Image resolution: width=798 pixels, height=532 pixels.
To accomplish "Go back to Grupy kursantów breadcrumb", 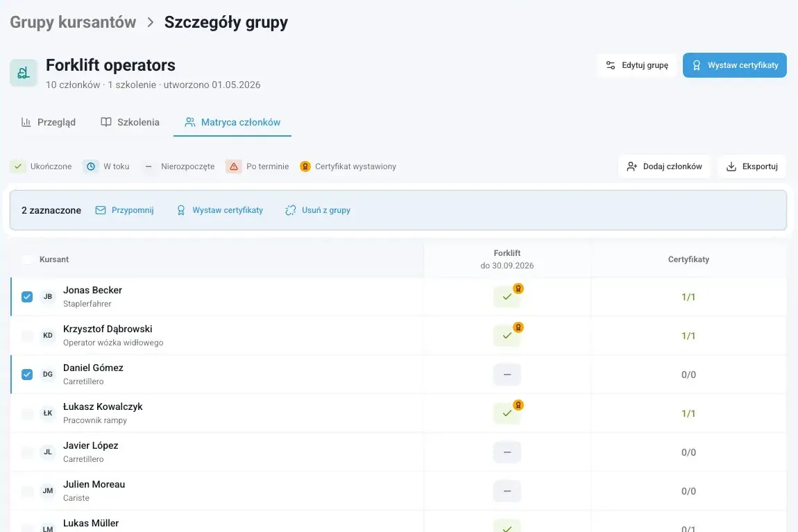I will [74, 22].
